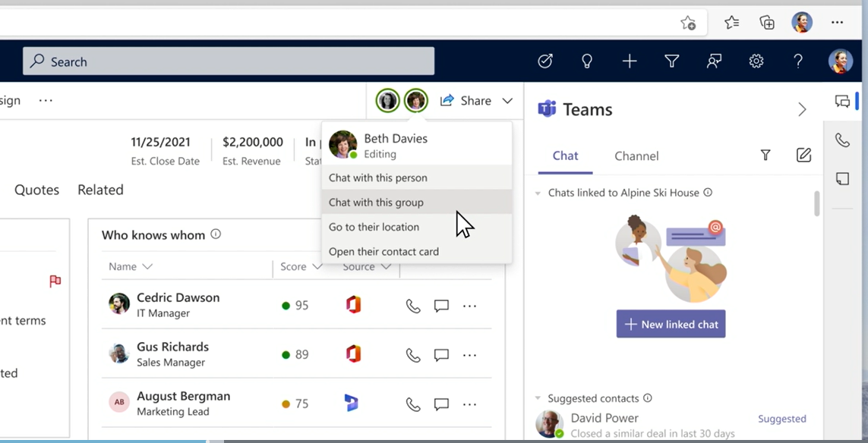Show info for Chats linked to Alpine Ski House
This screenshot has height=443, width=868.
(x=708, y=193)
